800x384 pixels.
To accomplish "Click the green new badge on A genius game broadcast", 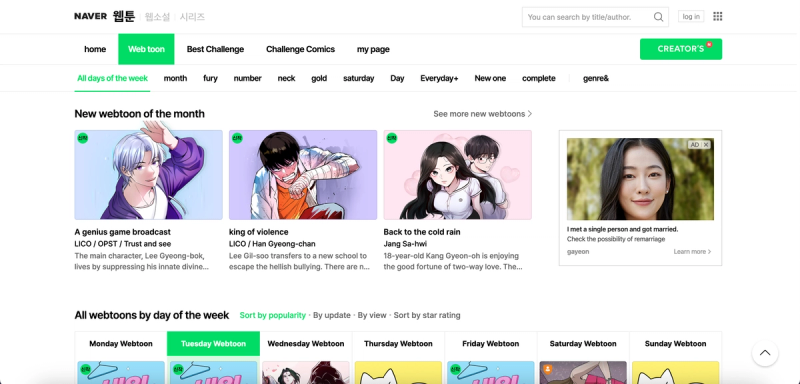I will (x=83, y=138).
